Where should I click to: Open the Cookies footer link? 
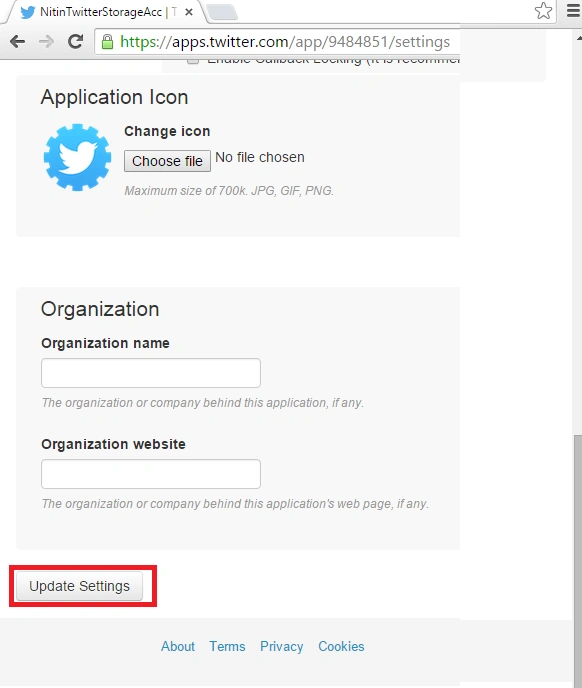click(x=341, y=646)
